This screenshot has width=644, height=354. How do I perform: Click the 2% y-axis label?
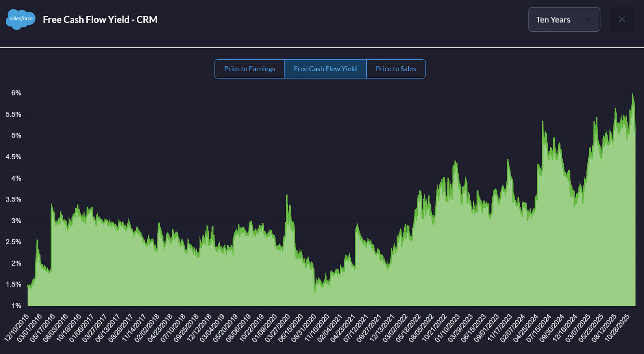tap(16, 263)
